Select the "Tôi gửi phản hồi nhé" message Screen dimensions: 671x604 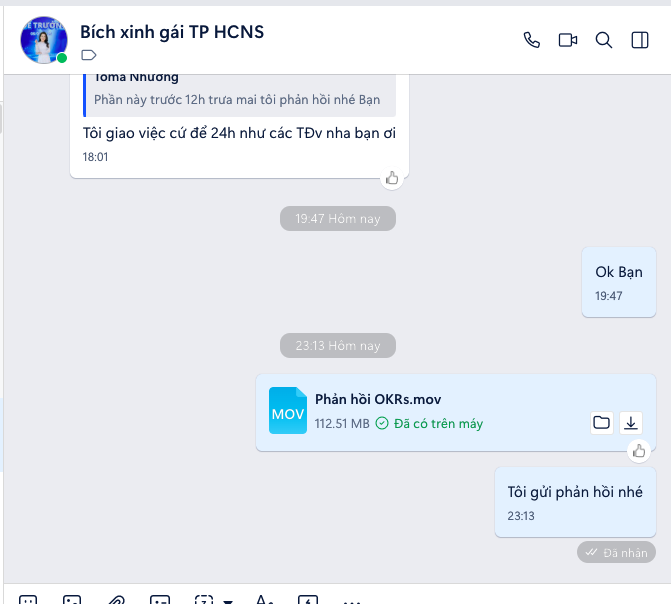coord(575,502)
